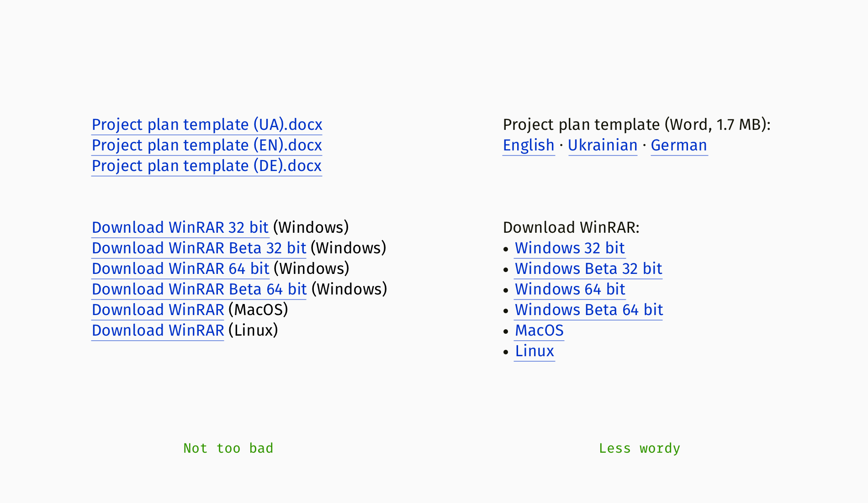Click Download WinRAR link for Linux
The image size is (868, 503).
click(x=158, y=331)
